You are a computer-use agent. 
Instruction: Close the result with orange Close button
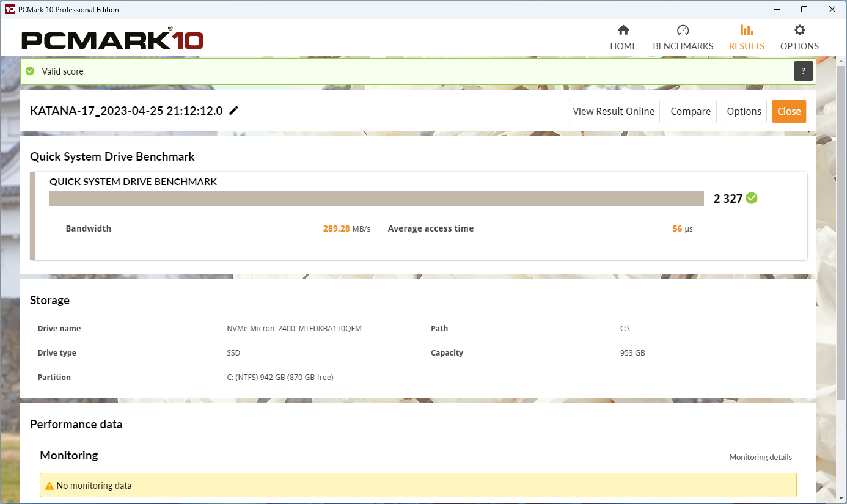coord(789,111)
